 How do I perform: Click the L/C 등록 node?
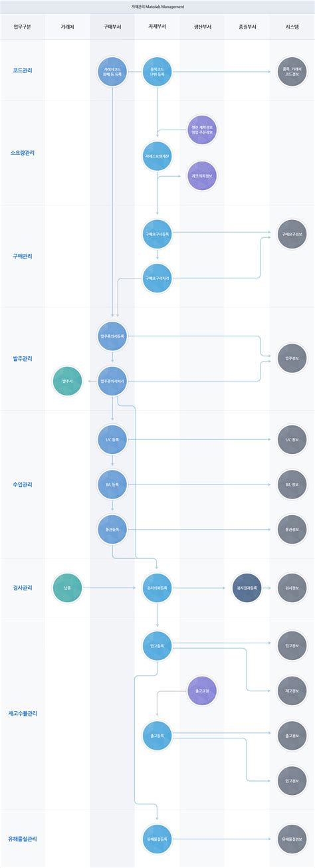112,440
